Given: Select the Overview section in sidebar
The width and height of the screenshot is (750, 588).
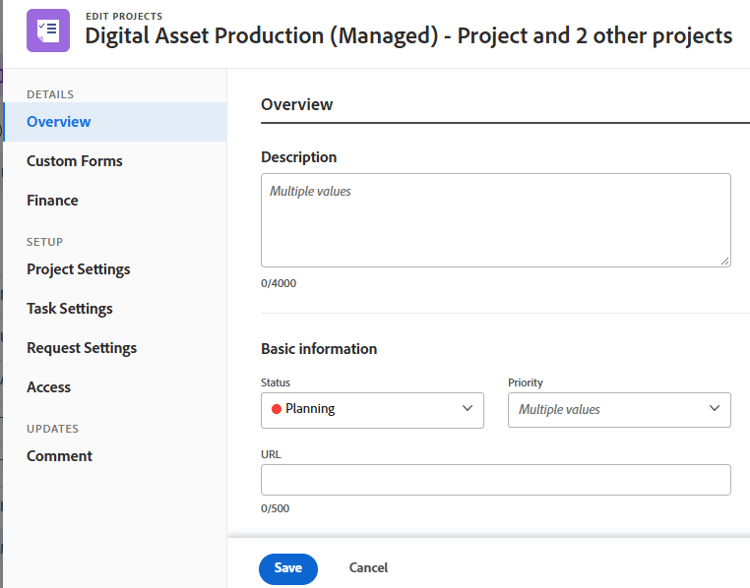Looking at the screenshot, I should [x=115, y=122].
